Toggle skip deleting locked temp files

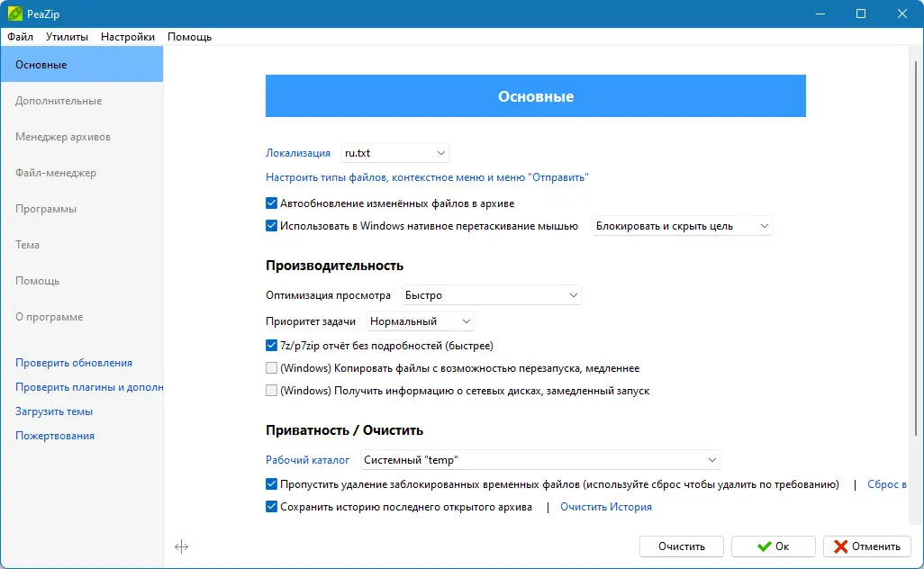(x=271, y=484)
